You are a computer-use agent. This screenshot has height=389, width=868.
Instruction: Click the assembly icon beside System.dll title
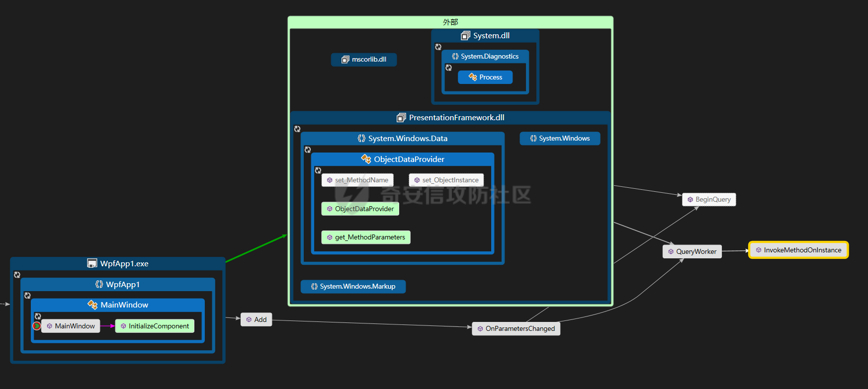click(465, 36)
